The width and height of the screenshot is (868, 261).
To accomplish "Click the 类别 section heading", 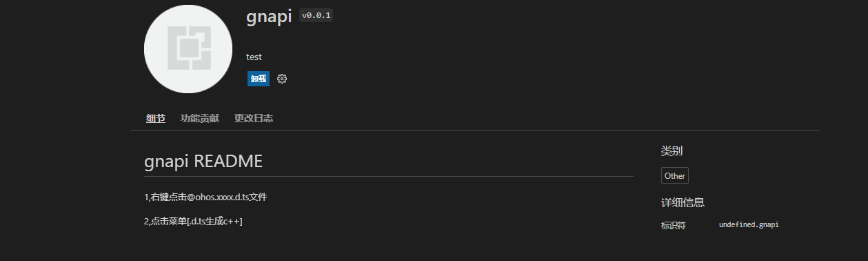I will [x=672, y=151].
